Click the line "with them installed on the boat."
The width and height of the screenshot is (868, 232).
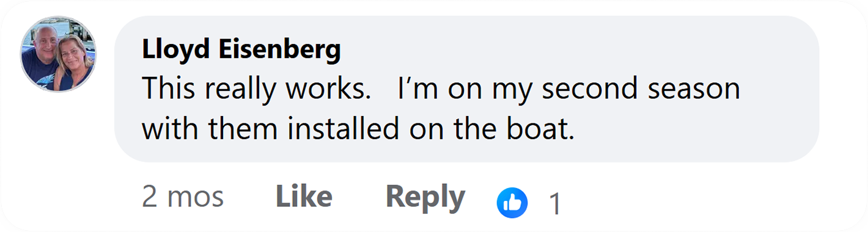[x=359, y=129]
